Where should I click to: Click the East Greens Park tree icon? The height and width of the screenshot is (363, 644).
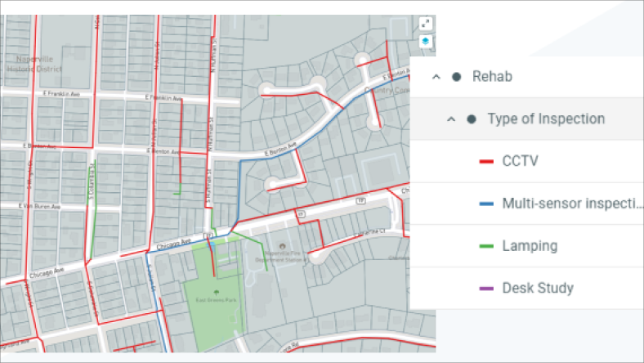217,293
